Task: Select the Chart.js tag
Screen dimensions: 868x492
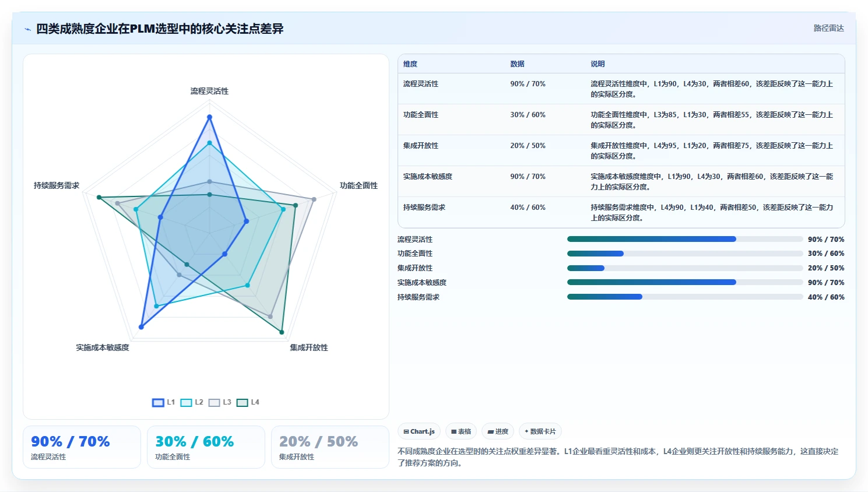Action: (419, 431)
